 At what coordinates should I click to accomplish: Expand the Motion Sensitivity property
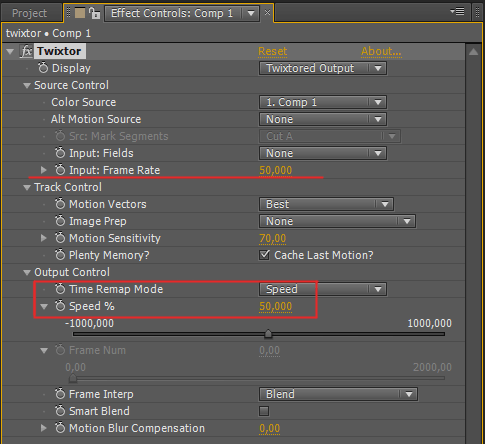(44, 238)
